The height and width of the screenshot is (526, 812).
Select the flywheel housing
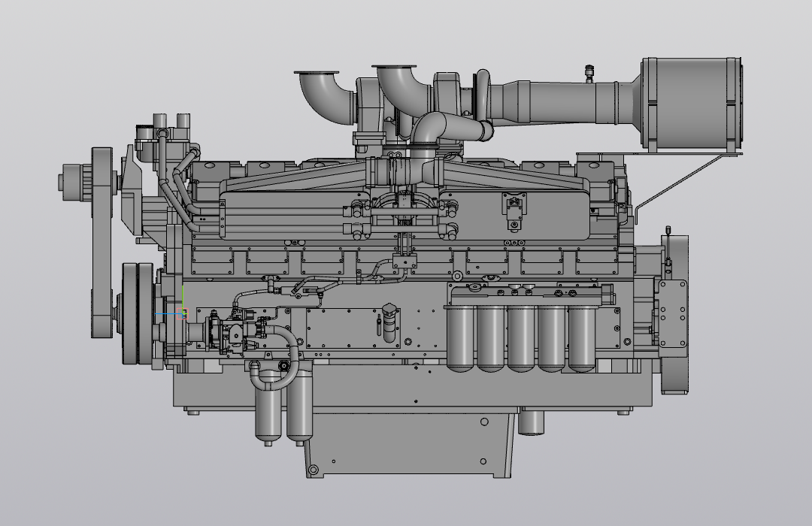tap(674, 314)
